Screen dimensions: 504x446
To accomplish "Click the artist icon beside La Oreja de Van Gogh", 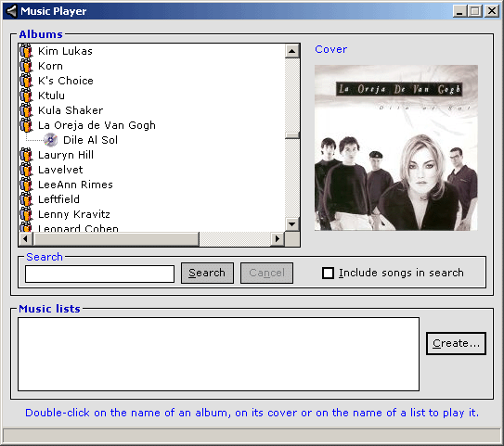I will [x=26, y=125].
